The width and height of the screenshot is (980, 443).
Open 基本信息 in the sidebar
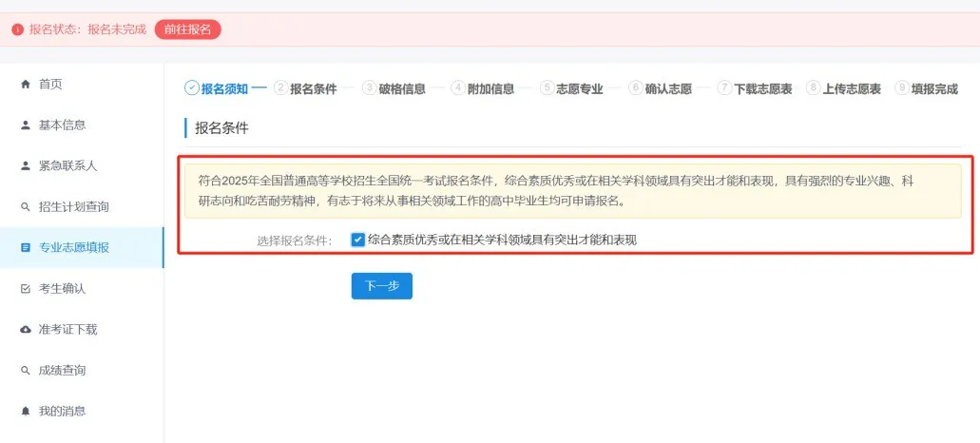[82, 125]
